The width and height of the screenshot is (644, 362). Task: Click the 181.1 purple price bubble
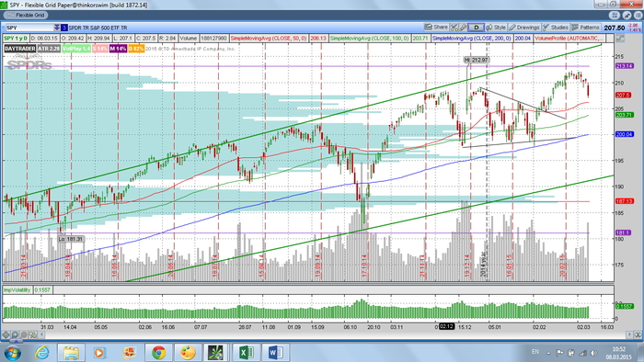pyautogui.click(x=623, y=232)
